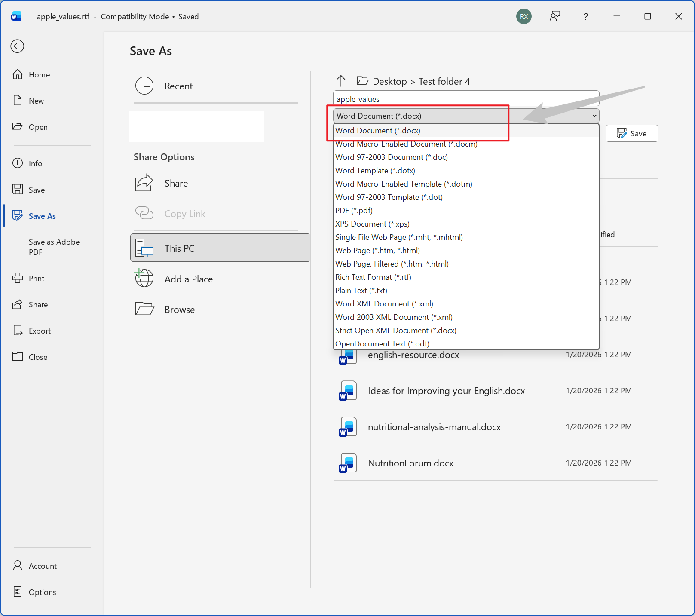Go to Print in the sidebar
This screenshot has height=616, width=695.
(x=37, y=278)
